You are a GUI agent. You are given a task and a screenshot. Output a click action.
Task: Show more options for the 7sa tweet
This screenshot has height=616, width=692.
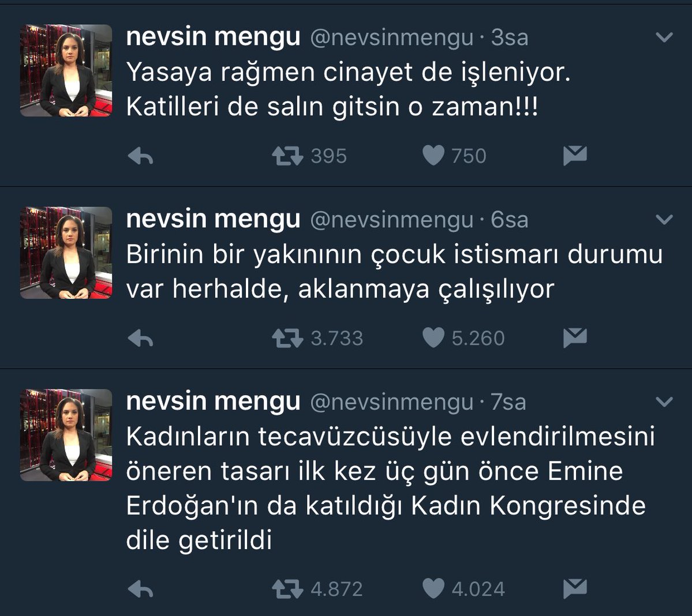coord(664,402)
